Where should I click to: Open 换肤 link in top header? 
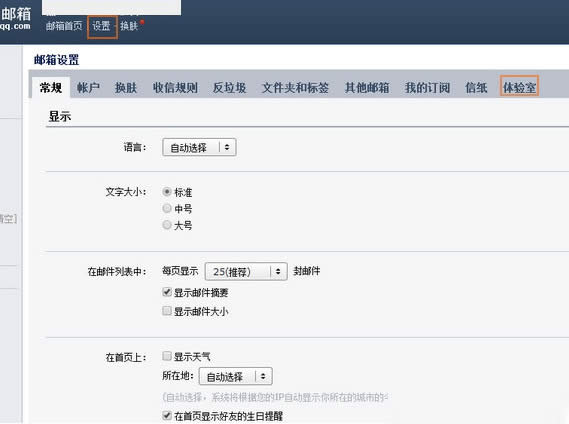click(x=129, y=26)
